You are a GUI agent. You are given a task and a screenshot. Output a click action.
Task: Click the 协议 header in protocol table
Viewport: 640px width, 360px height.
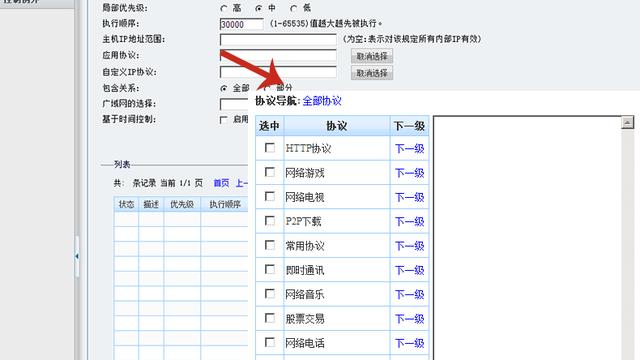pos(337,126)
